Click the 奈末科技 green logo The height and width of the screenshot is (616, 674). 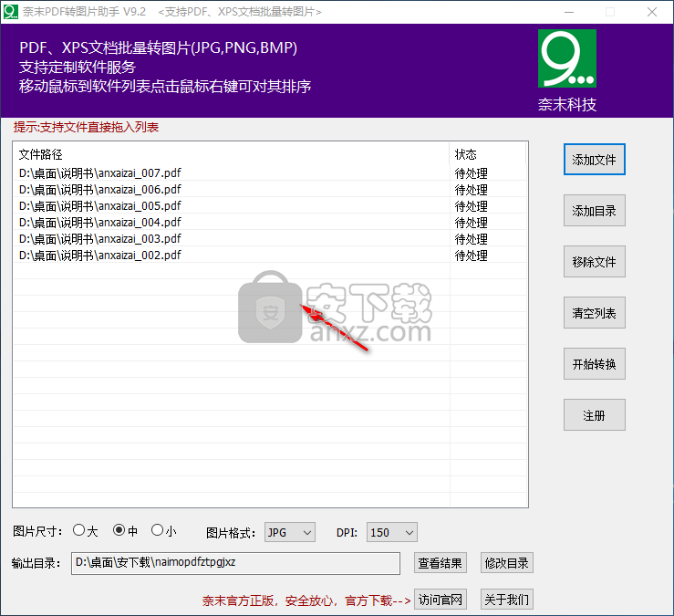(567, 58)
